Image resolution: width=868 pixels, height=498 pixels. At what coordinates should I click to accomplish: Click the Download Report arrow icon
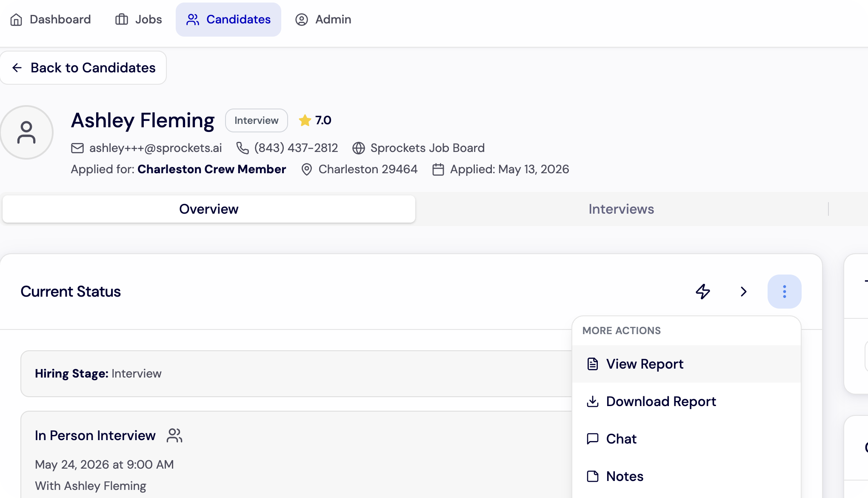592,401
